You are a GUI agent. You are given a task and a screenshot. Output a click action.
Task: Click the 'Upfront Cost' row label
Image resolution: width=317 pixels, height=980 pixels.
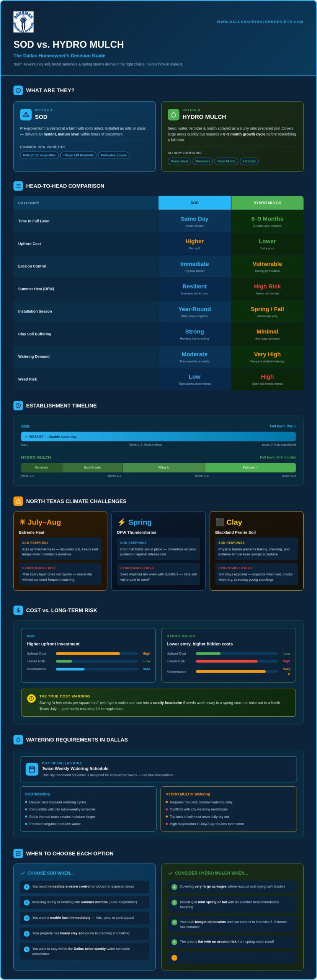point(29,243)
